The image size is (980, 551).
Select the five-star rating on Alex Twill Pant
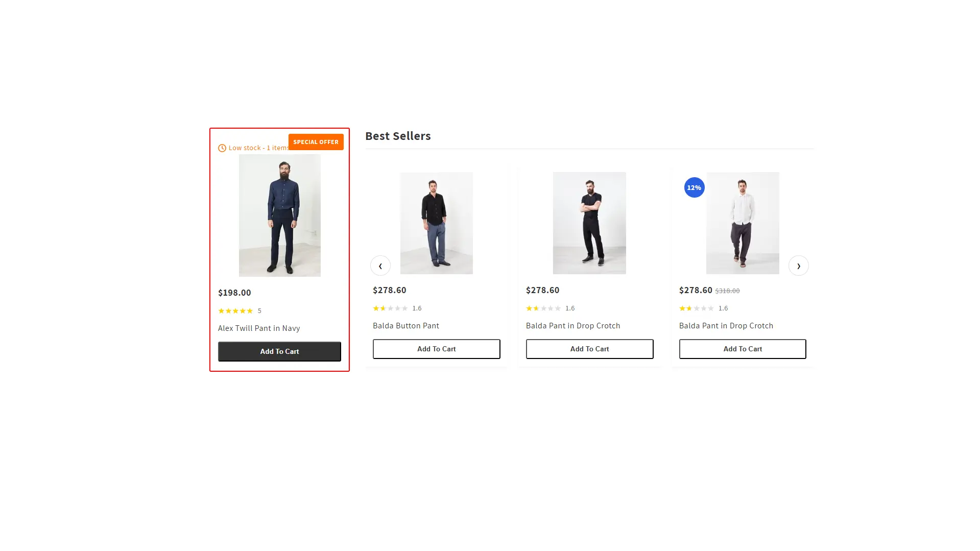(x=235, y=310)
